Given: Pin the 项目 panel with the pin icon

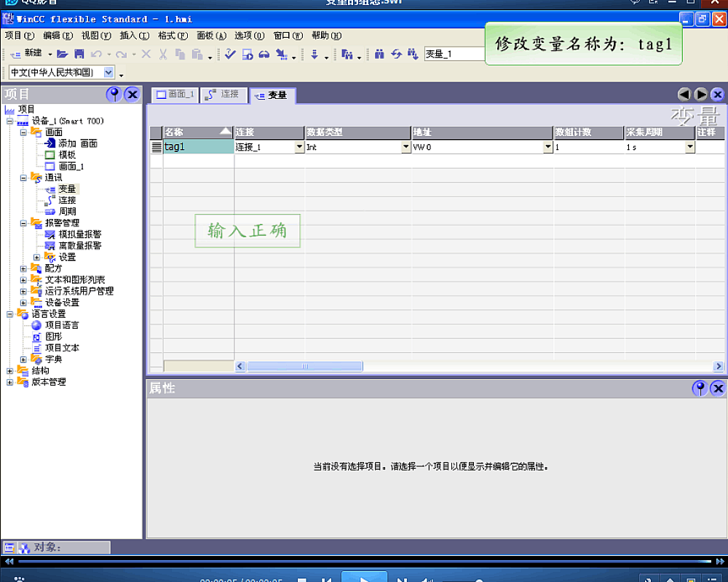Looking at the screenshot, I should (114, 95).
